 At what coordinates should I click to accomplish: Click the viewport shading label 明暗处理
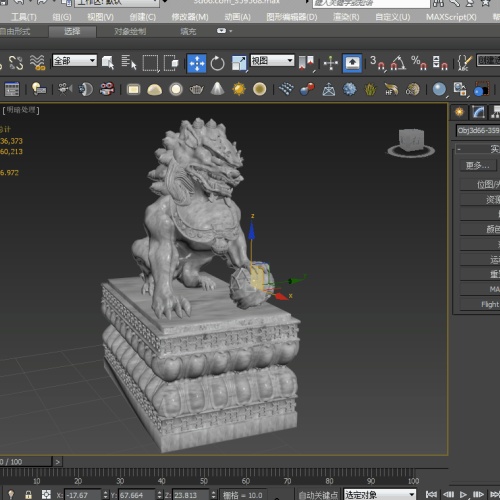[x=21, y=110]
